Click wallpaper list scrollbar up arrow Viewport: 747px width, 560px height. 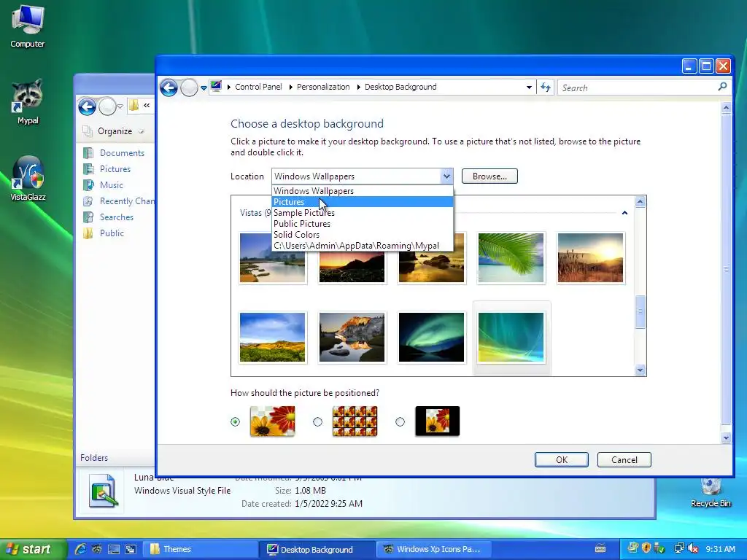(x=640, y=201)
